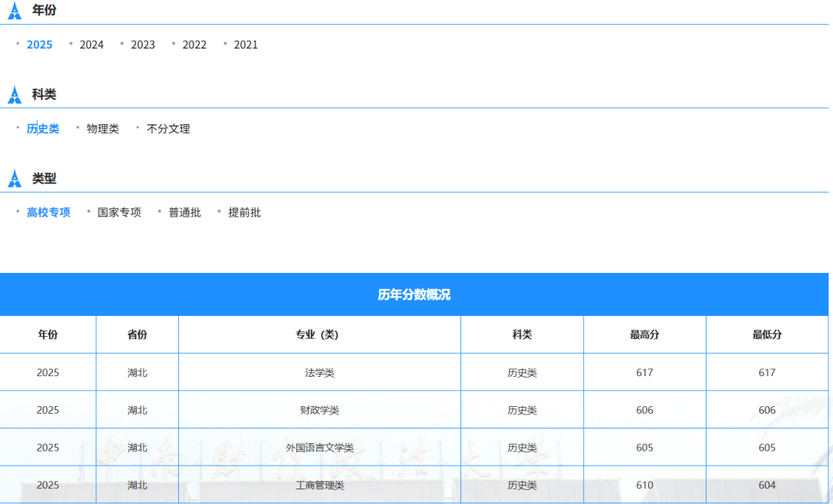Select year 2025 filter
This screenshot has width=833, height=504.
pos(39,45)
